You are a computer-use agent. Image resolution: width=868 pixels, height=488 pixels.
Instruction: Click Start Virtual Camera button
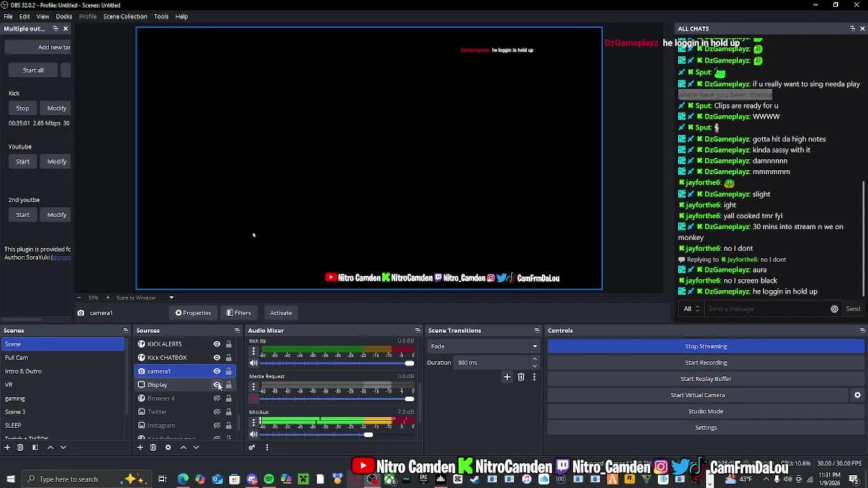tap(698, 395)
